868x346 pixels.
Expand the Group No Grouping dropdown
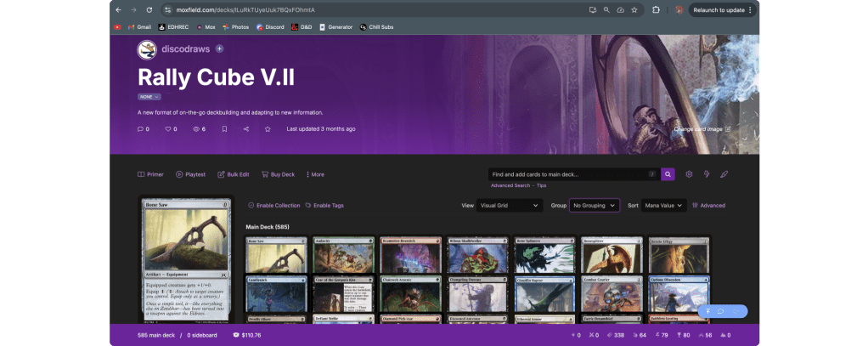(x=595, y=206)
